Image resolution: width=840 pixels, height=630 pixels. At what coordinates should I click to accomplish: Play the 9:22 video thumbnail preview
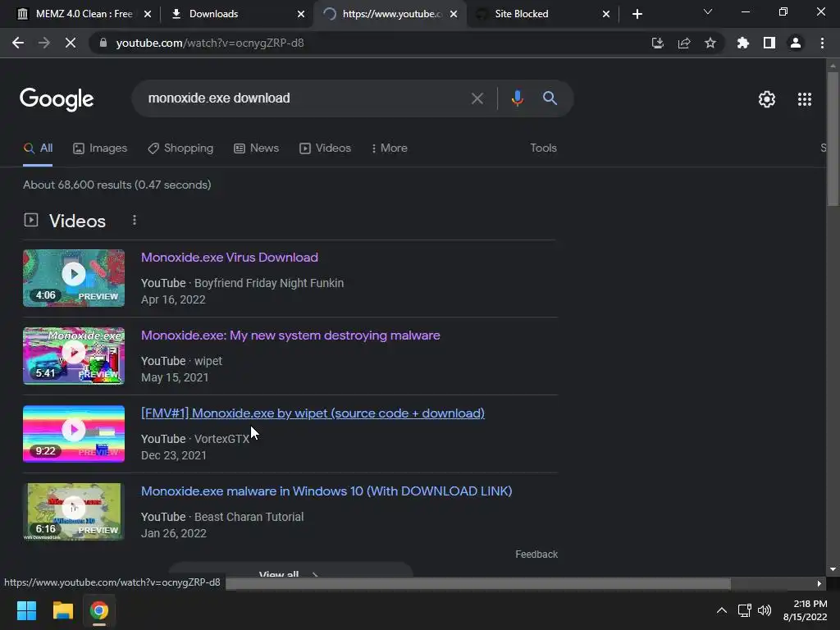[74, 434]
